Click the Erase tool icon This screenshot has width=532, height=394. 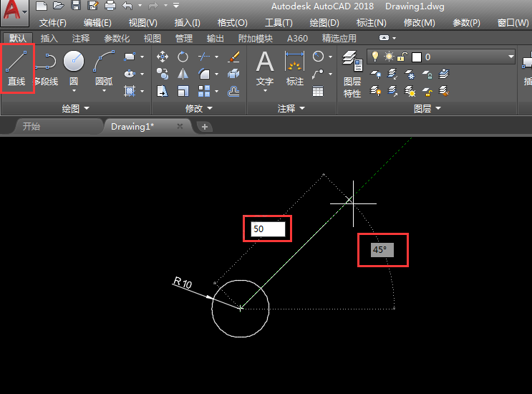tap(233, 57)
